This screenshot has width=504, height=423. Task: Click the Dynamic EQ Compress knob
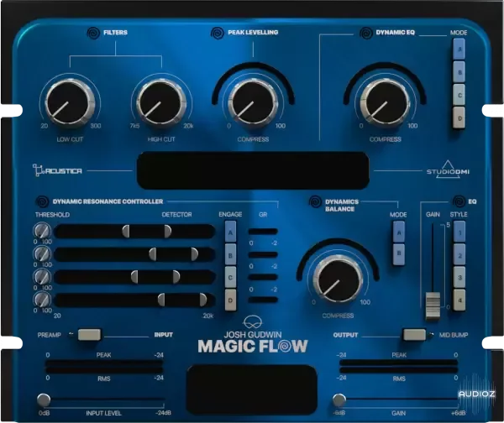point(385,102)
